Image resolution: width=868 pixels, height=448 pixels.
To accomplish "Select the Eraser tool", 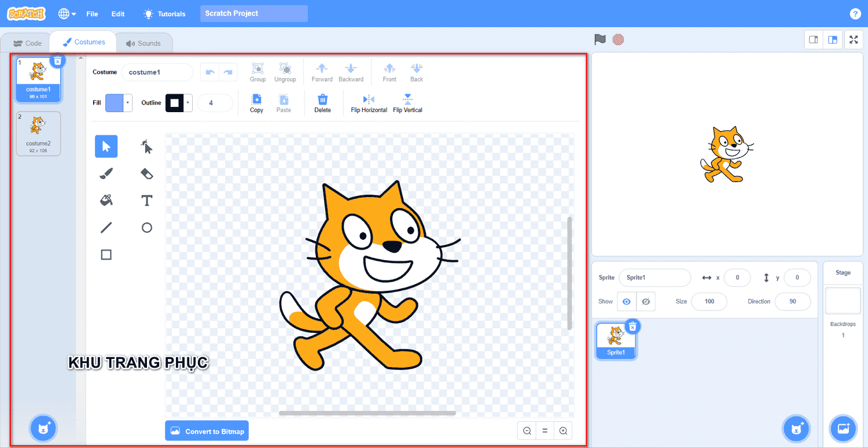I will point(147,173).
